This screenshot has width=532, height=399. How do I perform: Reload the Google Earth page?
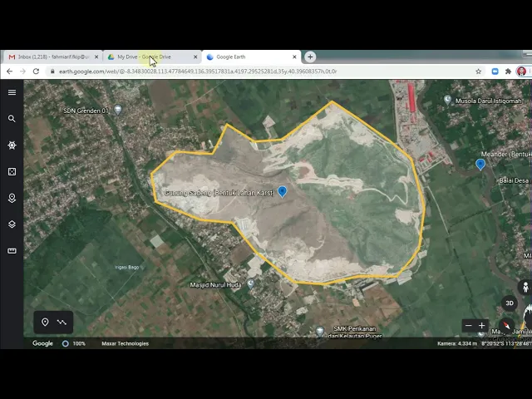tap(36, 71)
